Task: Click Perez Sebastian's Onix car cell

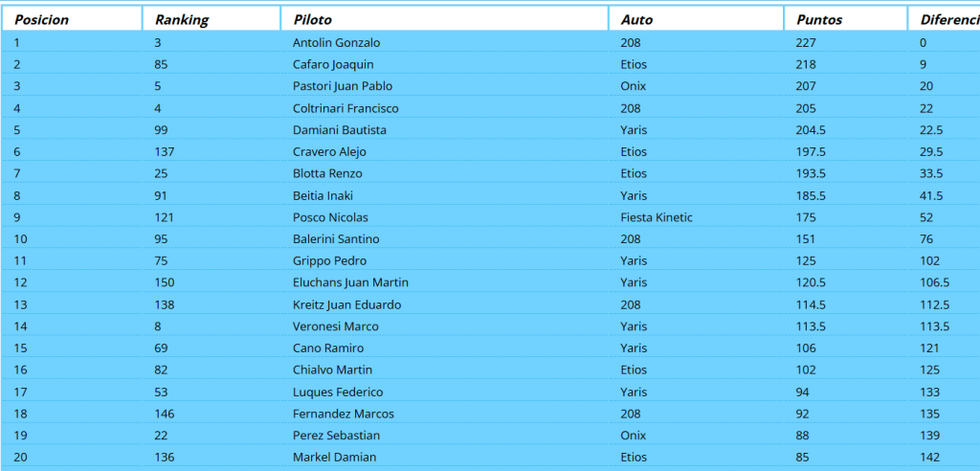Action: point(634,435)
